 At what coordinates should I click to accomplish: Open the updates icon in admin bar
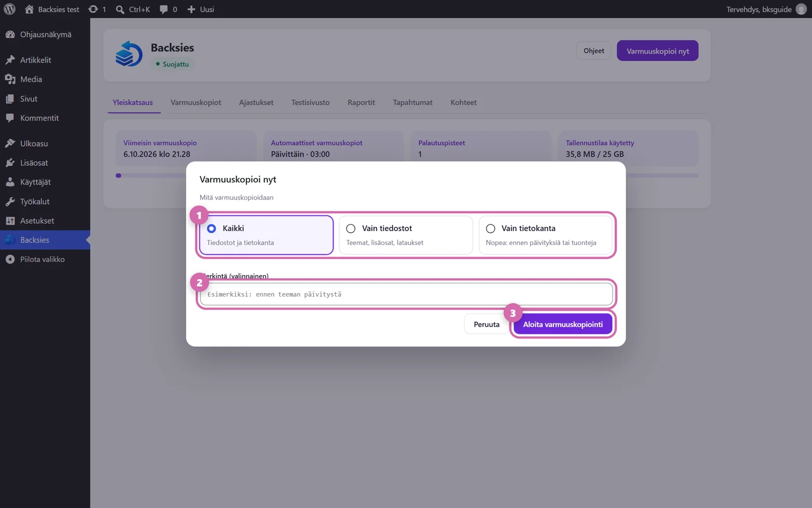pos(93,9)
